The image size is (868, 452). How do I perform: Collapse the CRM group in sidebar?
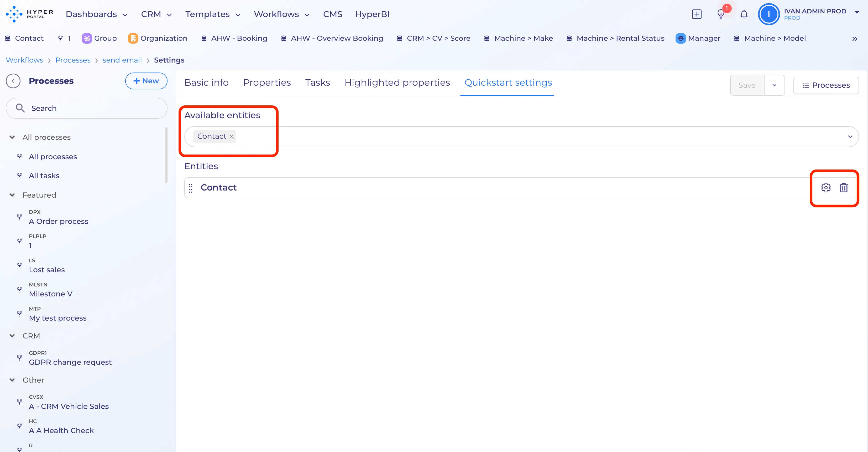click(x=12, y=336)
